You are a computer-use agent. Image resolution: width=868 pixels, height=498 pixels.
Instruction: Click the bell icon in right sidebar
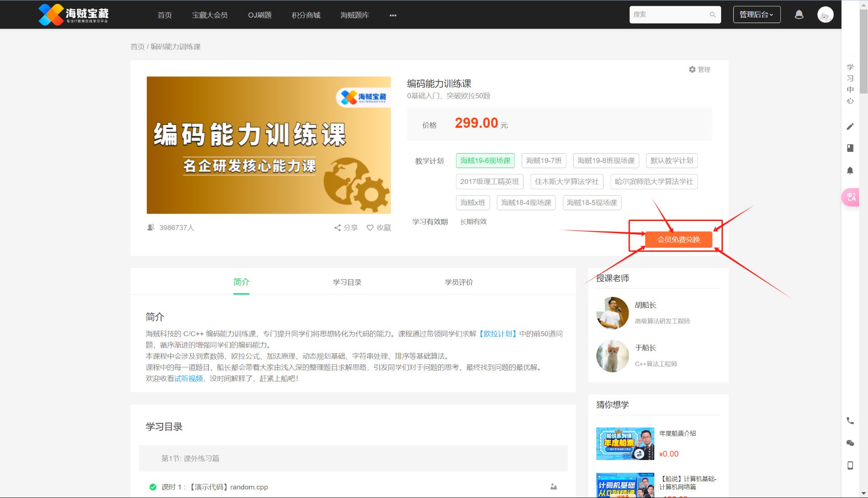pos(850,170)
